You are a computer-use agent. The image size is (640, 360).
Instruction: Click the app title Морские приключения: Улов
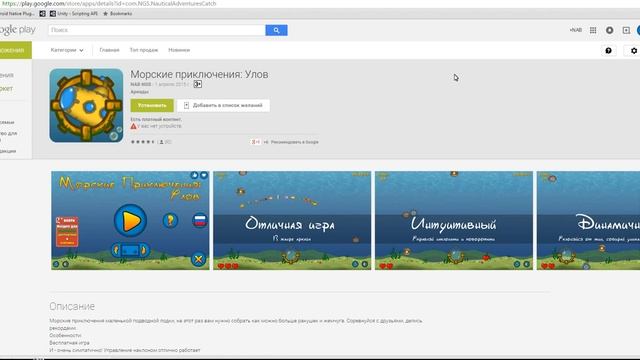pos(199,74)
